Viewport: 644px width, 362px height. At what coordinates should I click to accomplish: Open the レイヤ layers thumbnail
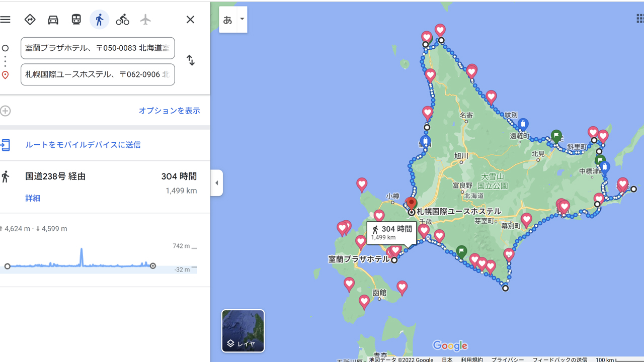[x=243, y=331]
